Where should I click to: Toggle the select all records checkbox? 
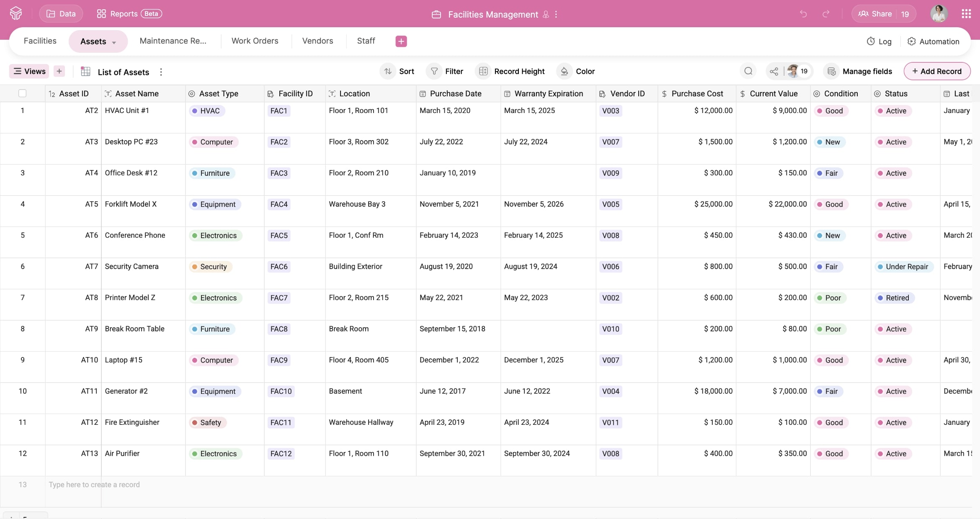point(23,93)
